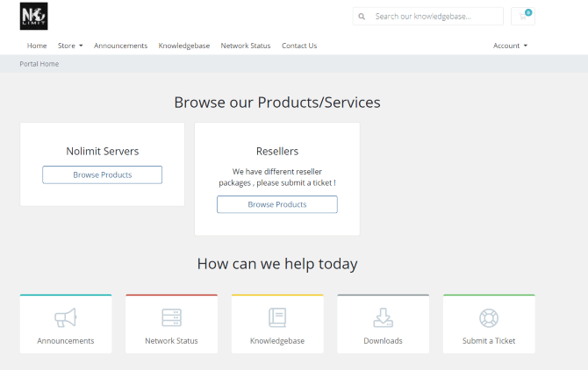The width and height of the screenshot is (588, 370).
Task: Open Knowledgebase from the top navigation
Action: coord(183,46)
